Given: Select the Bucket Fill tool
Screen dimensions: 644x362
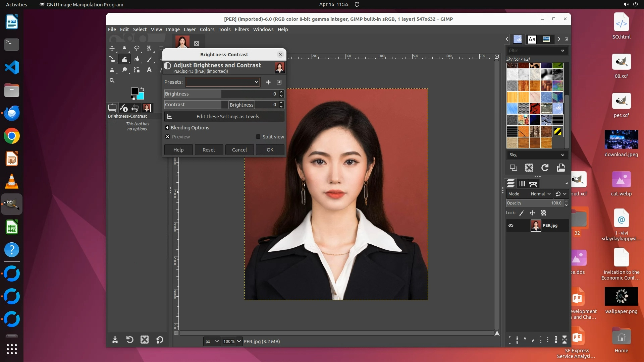Looking at the screenshot, I should click(x=137, y=59).
